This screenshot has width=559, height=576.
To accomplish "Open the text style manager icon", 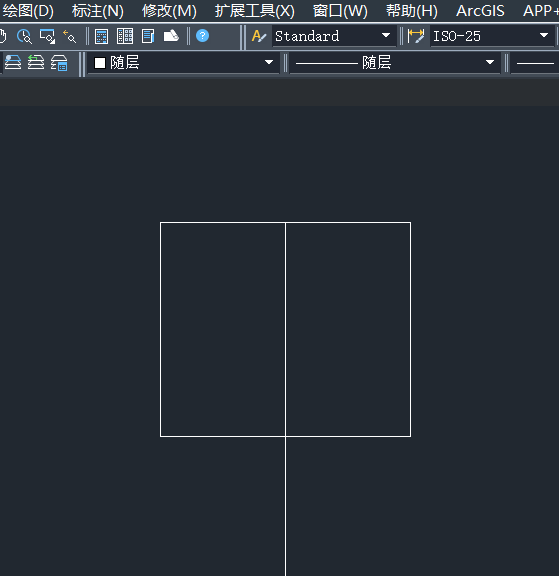I will [259, 36].
